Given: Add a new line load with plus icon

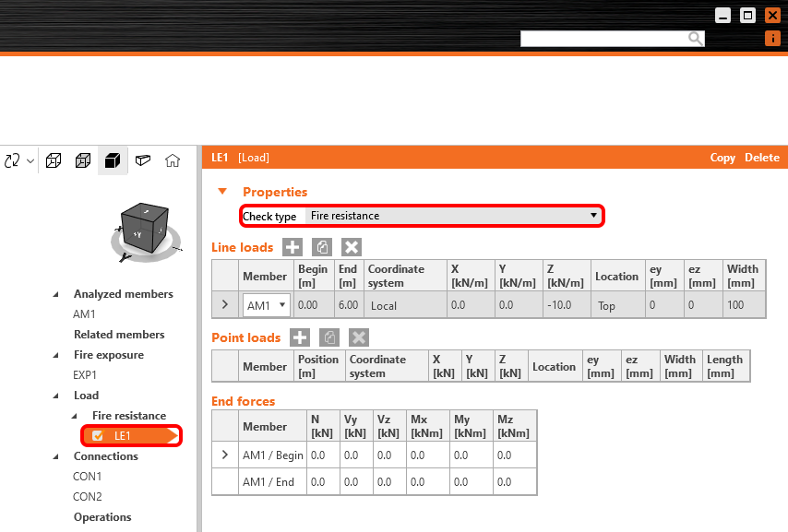Looking at the screenshot, I should click(x=293, y=247).
